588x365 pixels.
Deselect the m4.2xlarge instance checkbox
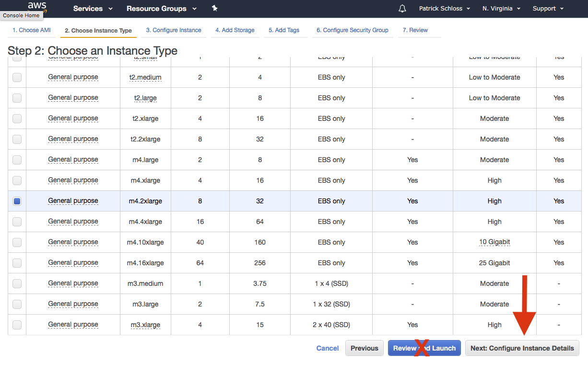tap(17, 201)
